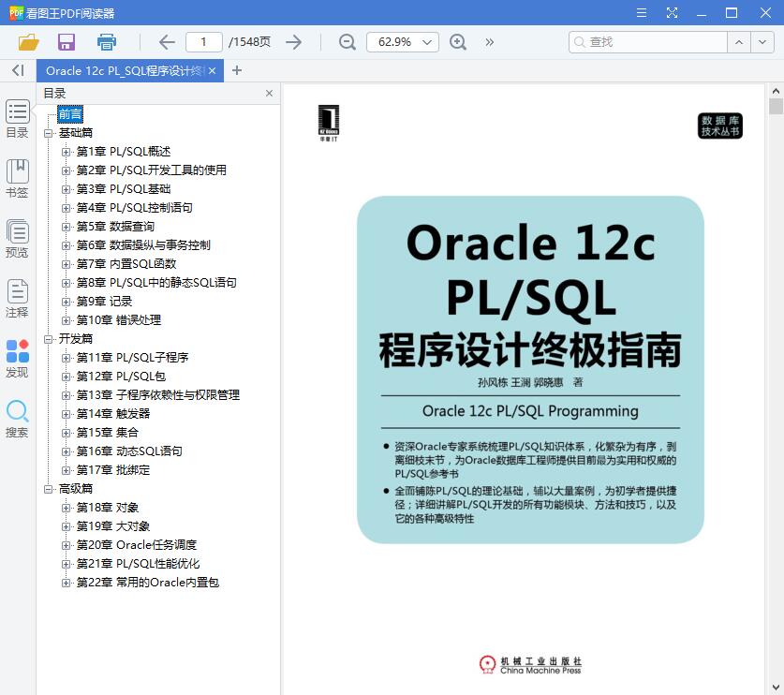Expand 第10章 错误处理 node
This screenshot has width=784, height=695.
tap(66, 320)
